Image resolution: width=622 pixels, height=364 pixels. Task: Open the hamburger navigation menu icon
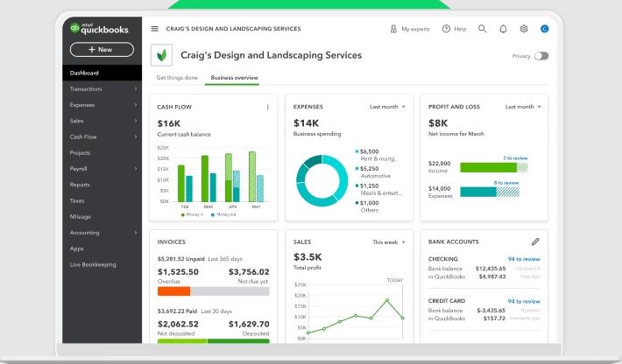(x=155, y=29)
